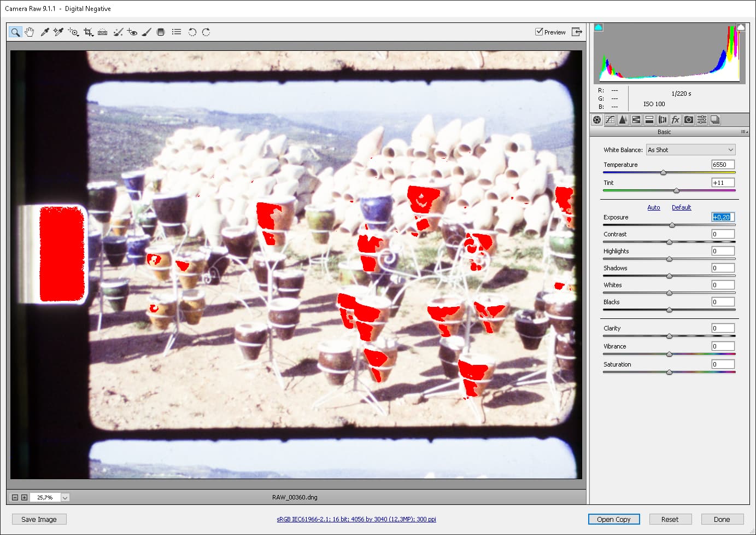Viewport: 756px width, 535px height.
Task: Select the White Balance eyedropper tool
Action: point(45,32)
